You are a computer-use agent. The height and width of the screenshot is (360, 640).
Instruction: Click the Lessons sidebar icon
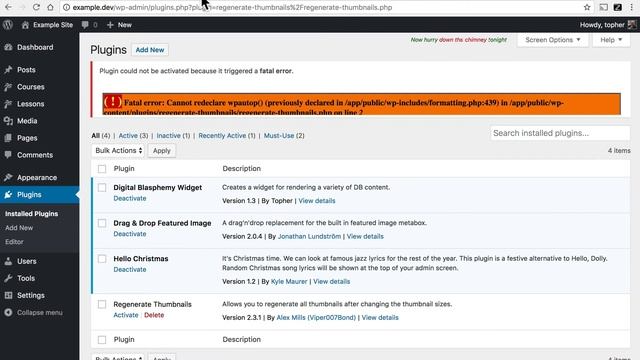pos(9,104)
